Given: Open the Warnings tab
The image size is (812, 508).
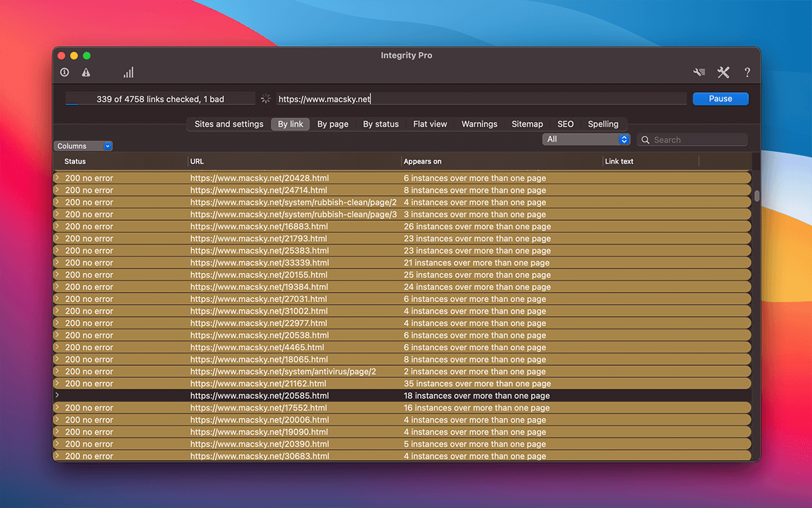Looking at the screenshot, I should coord(479,124).
